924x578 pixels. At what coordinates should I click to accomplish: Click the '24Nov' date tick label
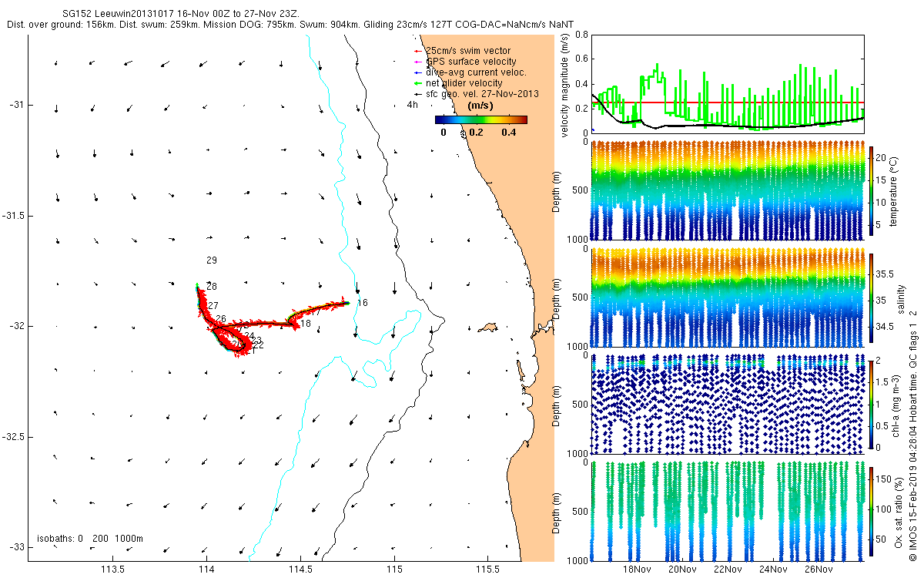(x=772, y=570)
